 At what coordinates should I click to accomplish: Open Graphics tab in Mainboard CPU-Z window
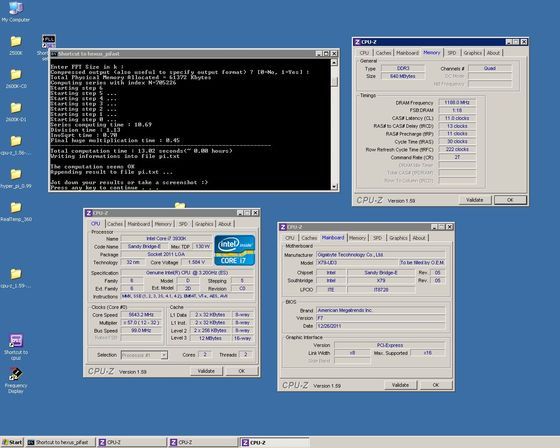tap(398, 238)
